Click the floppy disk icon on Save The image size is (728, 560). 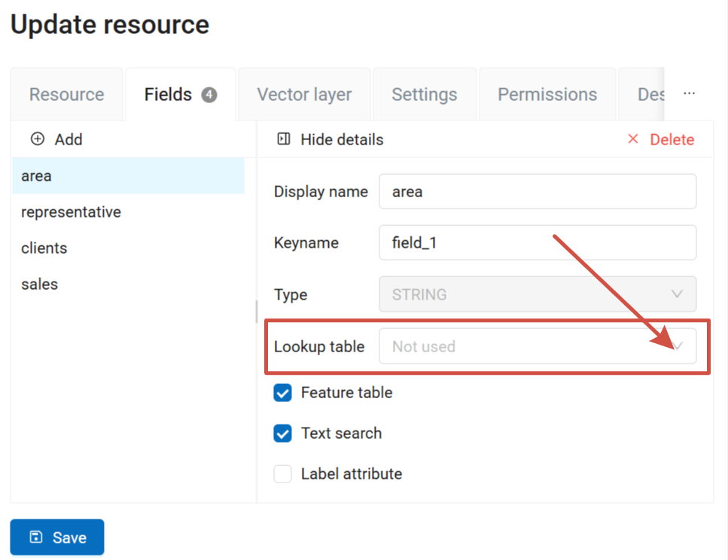(35, 537)
